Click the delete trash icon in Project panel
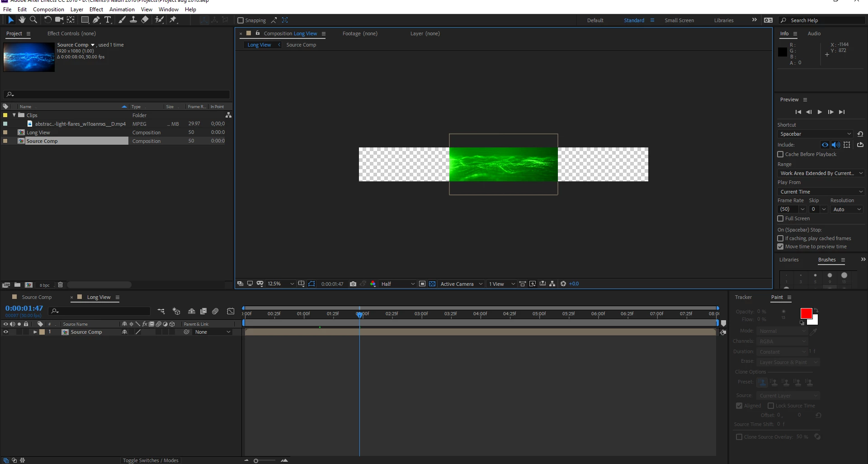 coord(60,285)
